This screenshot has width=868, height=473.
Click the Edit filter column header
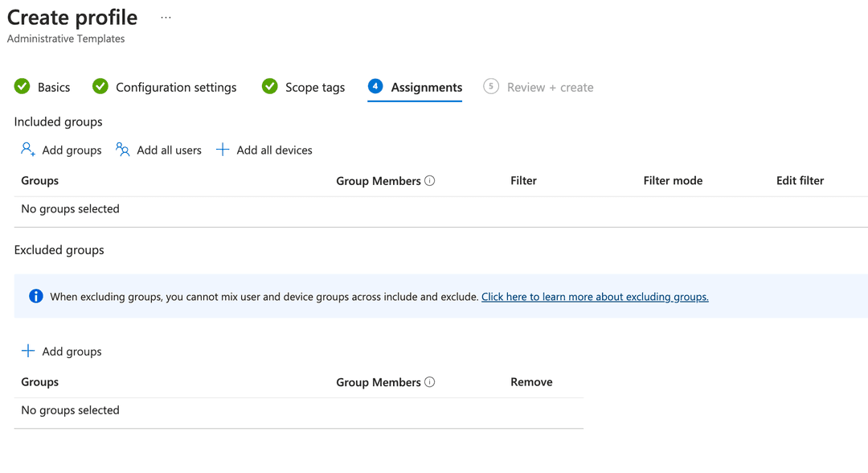[800, 180]
